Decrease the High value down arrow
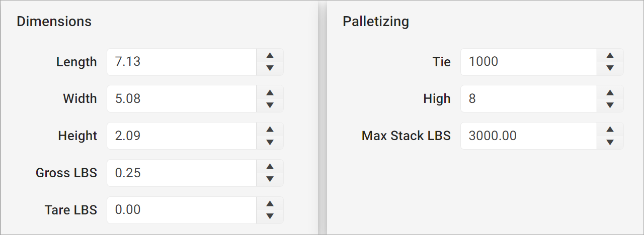Viewport: 644px width, 235px height. 610,105
